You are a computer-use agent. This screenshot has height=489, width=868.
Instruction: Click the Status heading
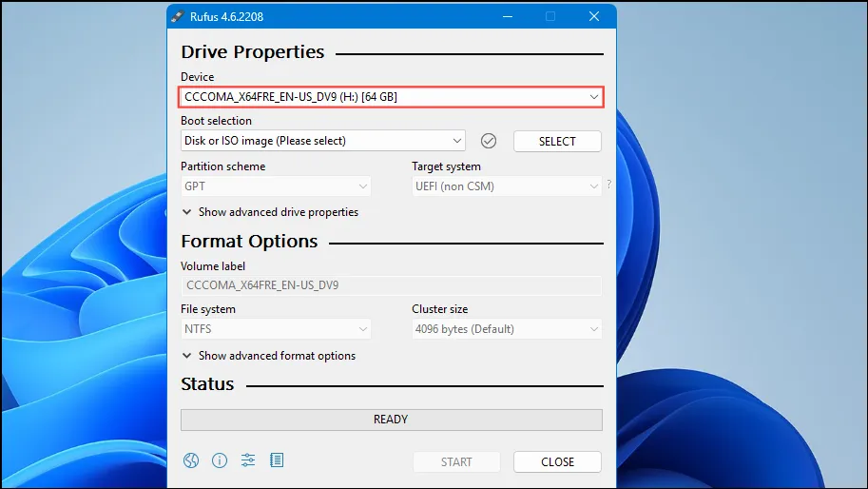[x=207, y=383]
